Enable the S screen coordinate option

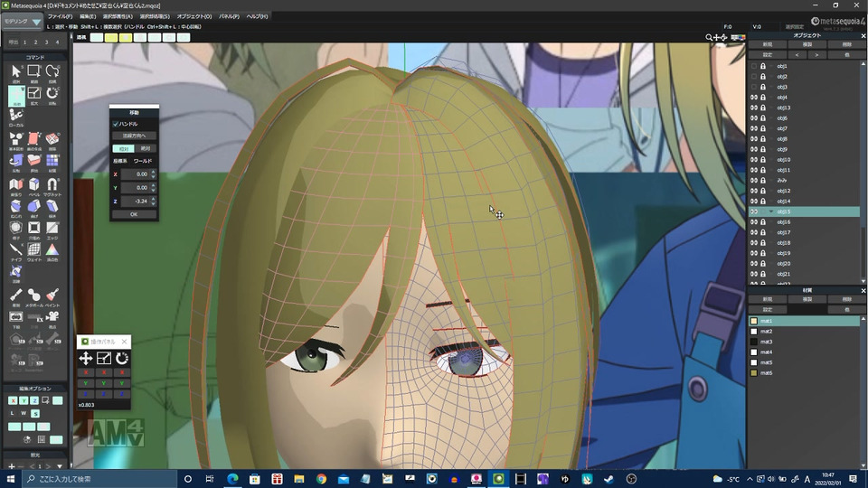point(35,413)
